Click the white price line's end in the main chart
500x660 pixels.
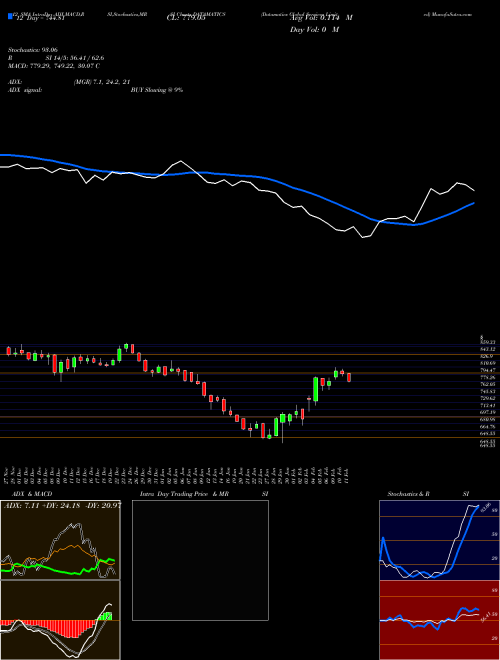click(474, 191)
